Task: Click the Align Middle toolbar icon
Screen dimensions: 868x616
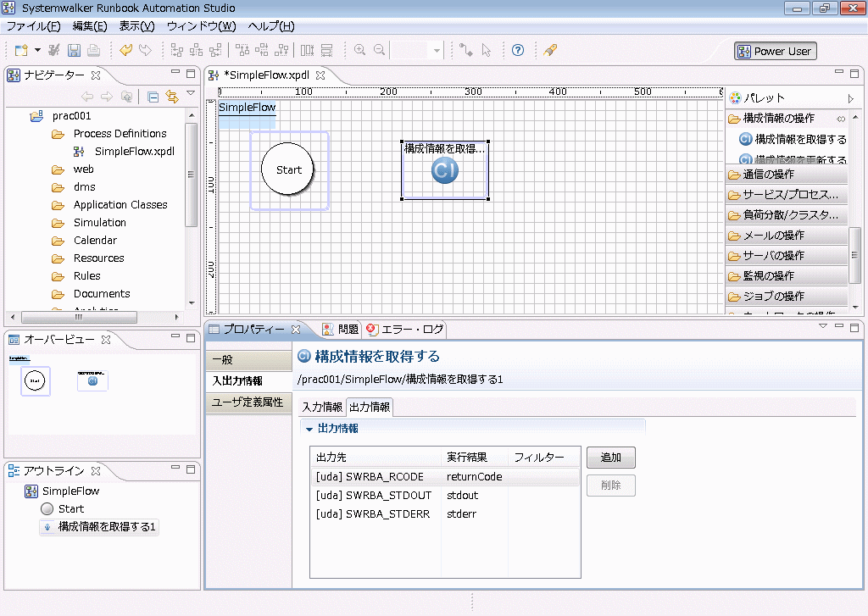Action: pos(262,50)
